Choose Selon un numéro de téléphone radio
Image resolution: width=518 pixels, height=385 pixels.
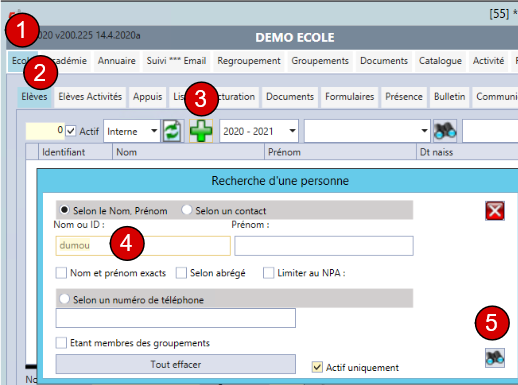click(64, 299)
